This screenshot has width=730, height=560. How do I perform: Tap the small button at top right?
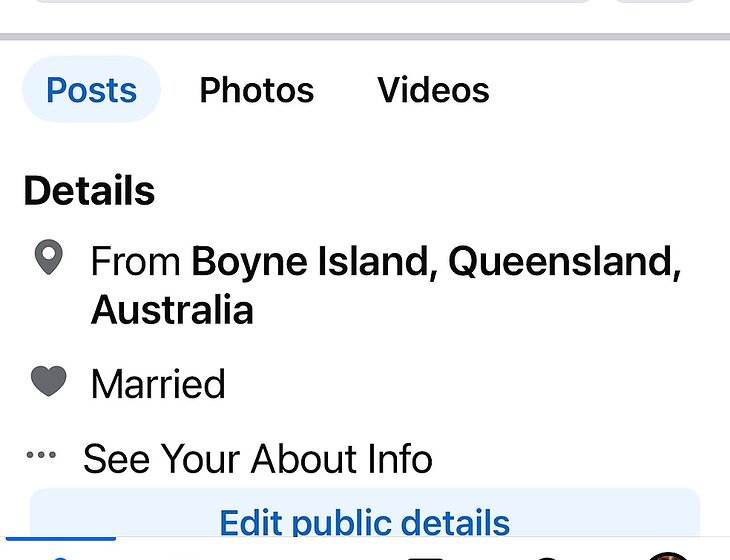pyautogui.click(x=654, y=2)
